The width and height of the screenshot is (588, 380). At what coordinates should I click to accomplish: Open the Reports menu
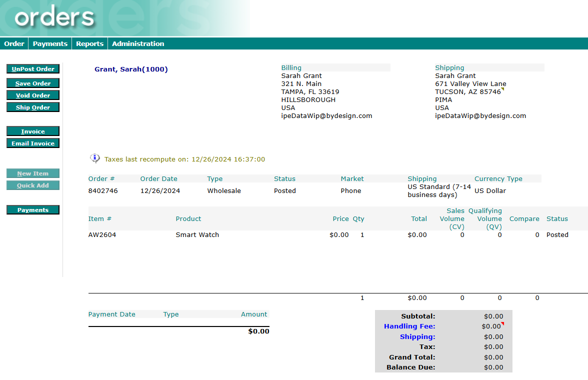[x=89, y=44]
